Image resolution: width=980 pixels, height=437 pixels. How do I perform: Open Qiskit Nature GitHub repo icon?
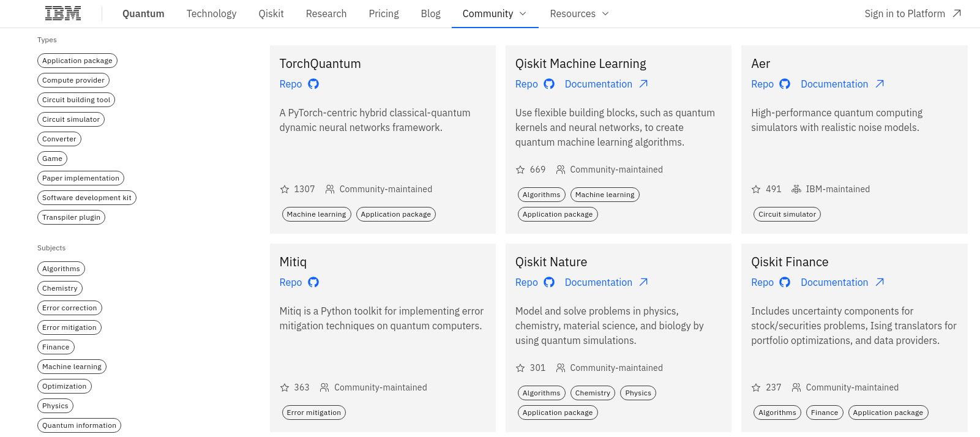pyautogui.click(x=549, y=282)
